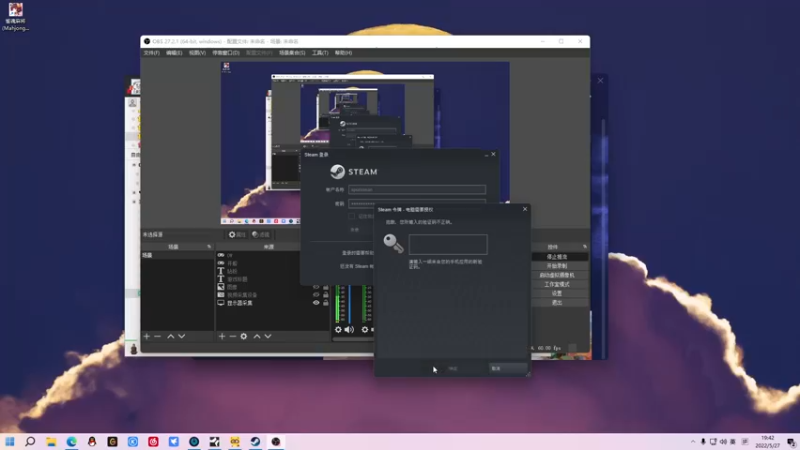Move scene up with the Scenes panel arrow

pos(170,336)
